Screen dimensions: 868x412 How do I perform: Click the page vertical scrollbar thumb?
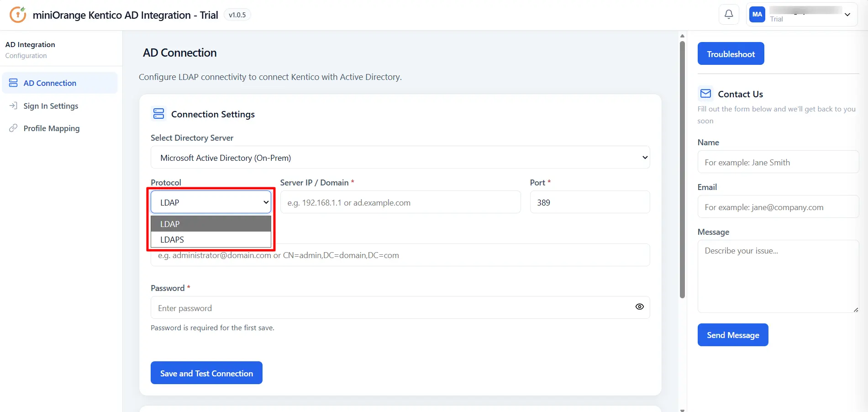(682, 169)
